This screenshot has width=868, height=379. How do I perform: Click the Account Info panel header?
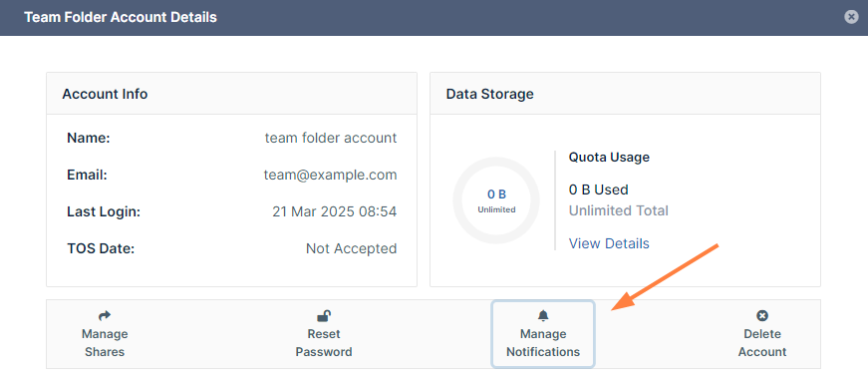pyautogui.click(x=231, y=94)
